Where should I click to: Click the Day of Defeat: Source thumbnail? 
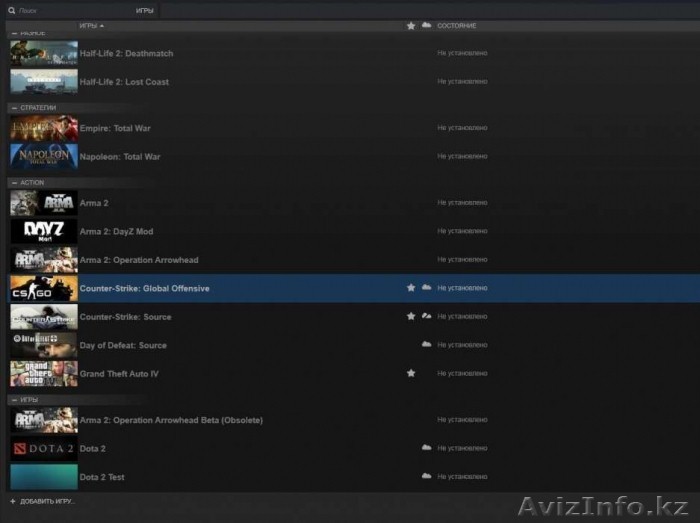[44, 346]
